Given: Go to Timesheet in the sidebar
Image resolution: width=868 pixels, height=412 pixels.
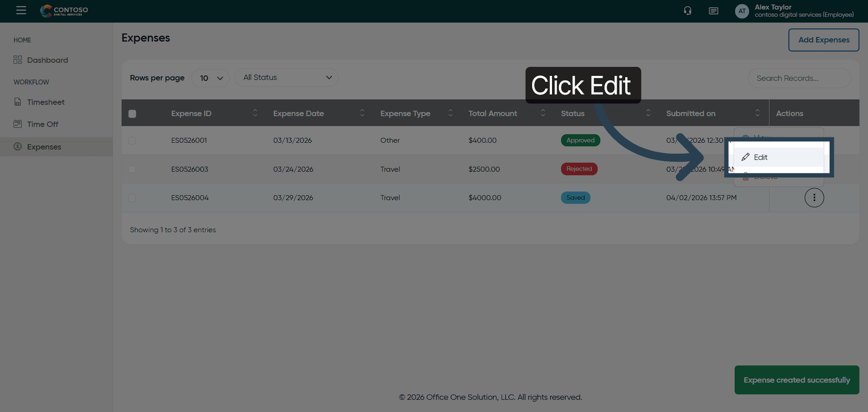Looking at the screenshot, I should pos(46,102).
